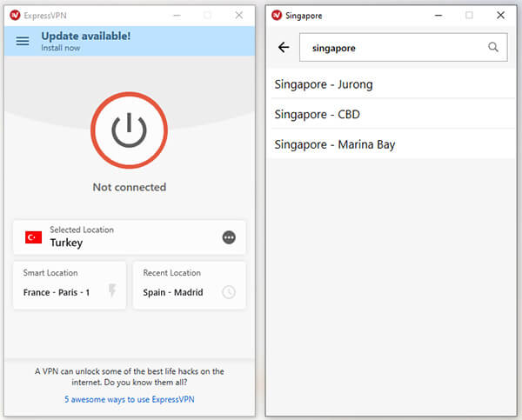Image resolution: width=522 pixels, height=420 pixels.
Task: Click the Turkey flag icon
Action: 33,237
